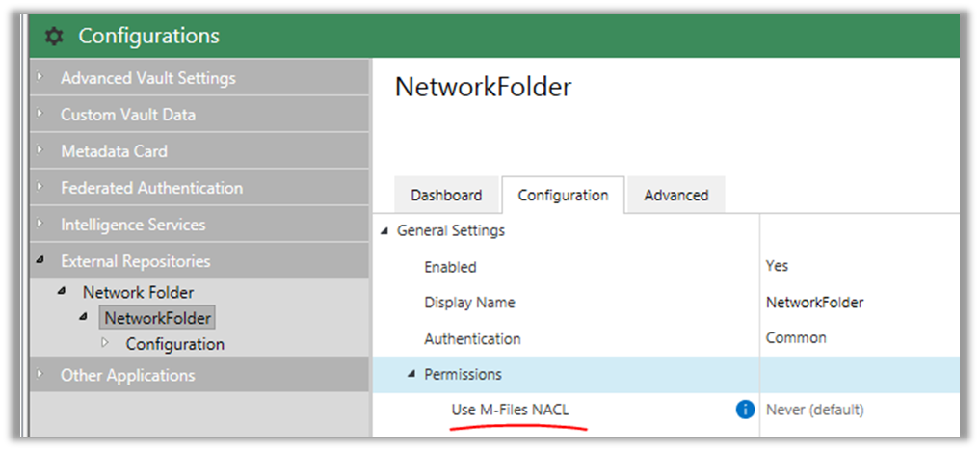980x451 pixels.
Task: Click the Configurations header title
Action: [x=148, y=36]
